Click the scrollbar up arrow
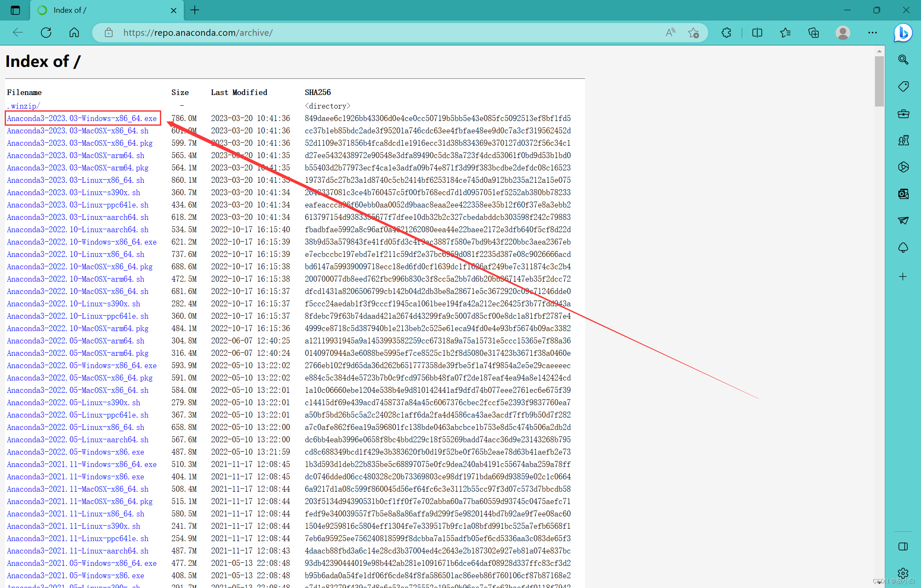The width and height of the screenshot is (921, 588). (879, 51)
